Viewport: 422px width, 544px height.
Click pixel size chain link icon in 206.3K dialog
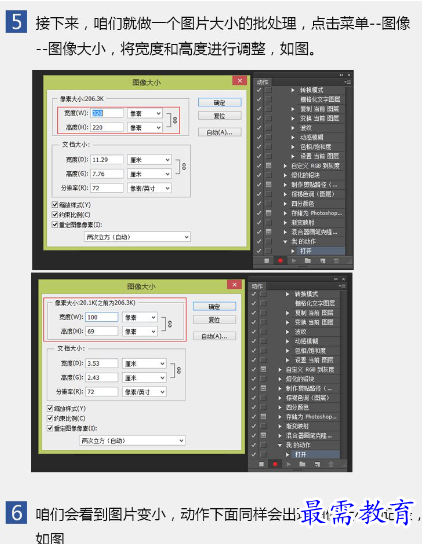[x=175, y=120]
